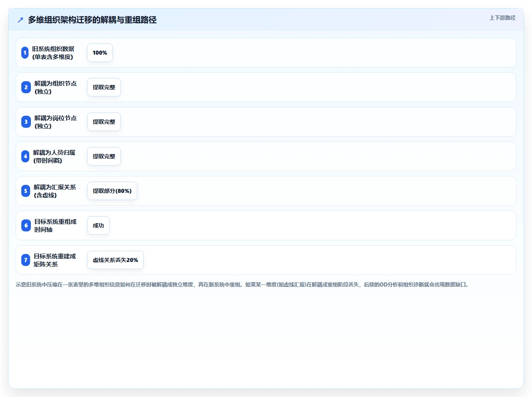Viewport: 532px width, 397px height.
Task: Click 提取完整 chip for 解耦为组织节点
Action: tap(104, 87)
